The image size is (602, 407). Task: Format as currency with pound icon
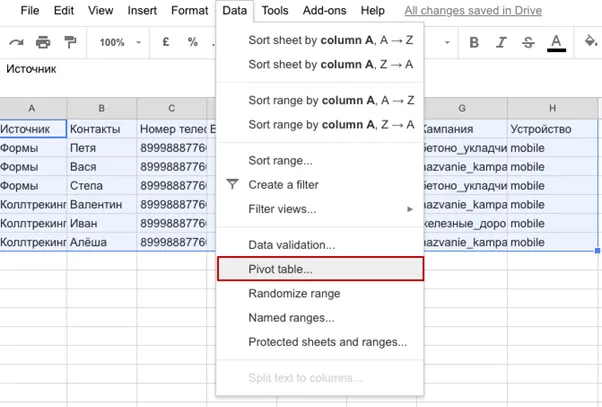pos(165,42)
